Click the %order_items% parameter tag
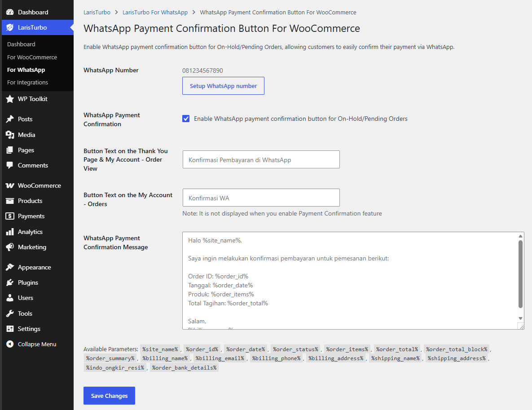 (x=347, y=349)
